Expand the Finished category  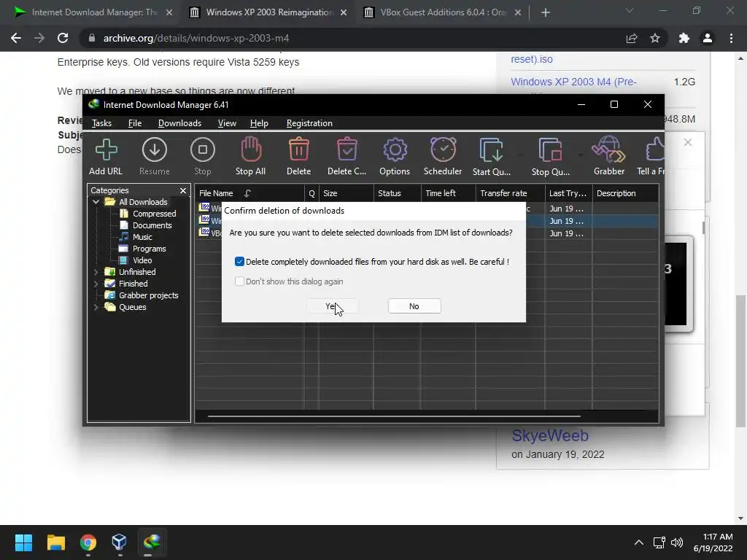[96, 284]
